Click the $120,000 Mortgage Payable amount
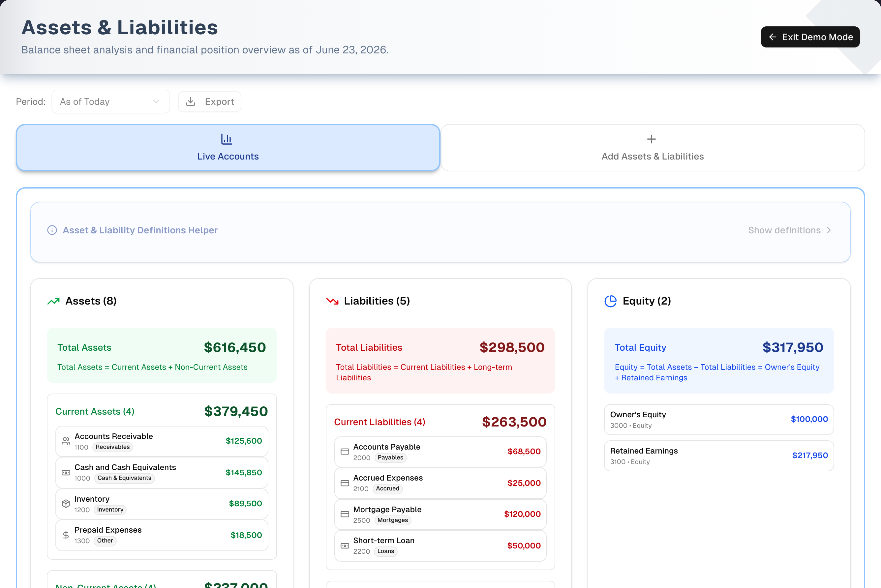881x588 pixels. pos(523,514)
